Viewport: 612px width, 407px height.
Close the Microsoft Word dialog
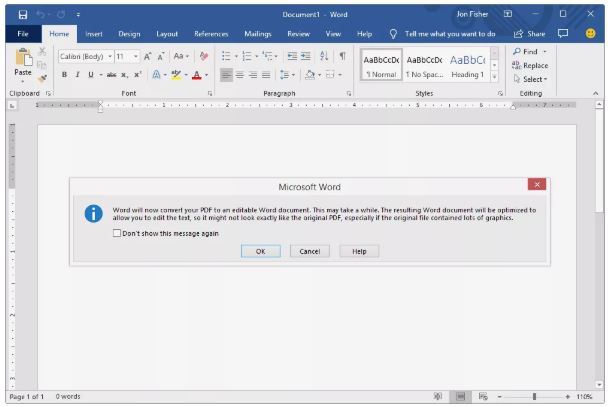click(537, 184)
